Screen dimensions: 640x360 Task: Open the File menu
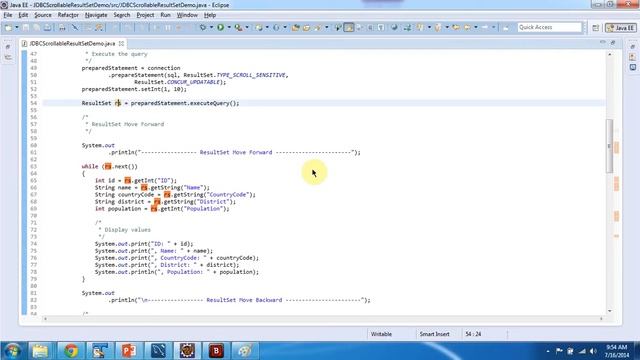click(8, 15)
